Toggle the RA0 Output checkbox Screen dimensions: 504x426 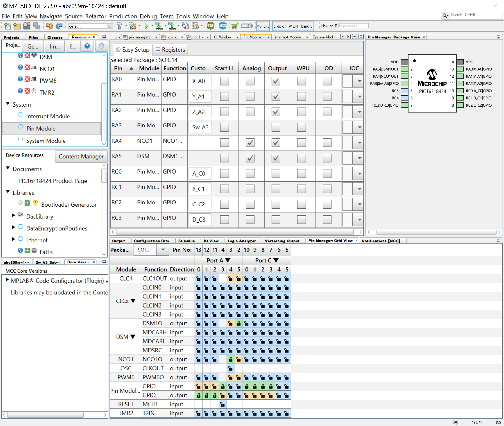coord(276,81)
